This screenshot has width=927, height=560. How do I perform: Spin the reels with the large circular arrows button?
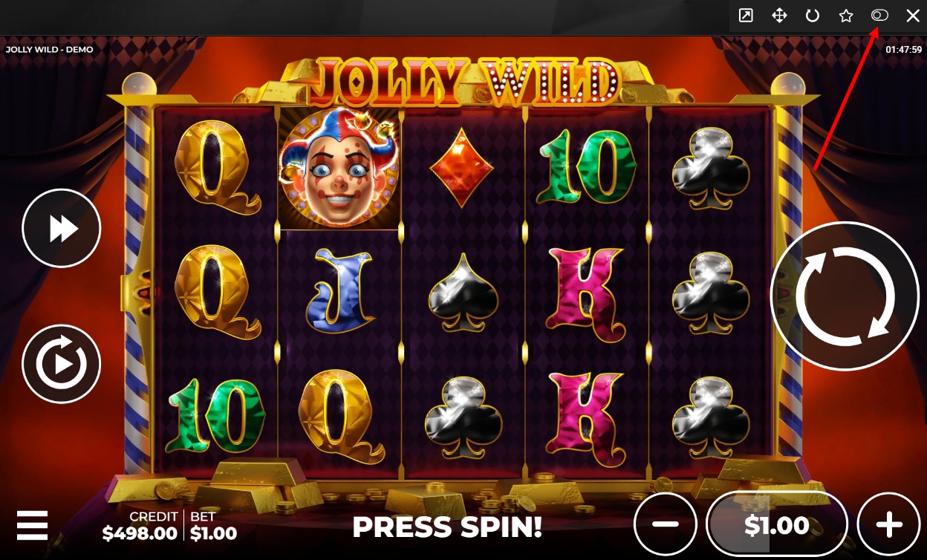coord(845,296)
